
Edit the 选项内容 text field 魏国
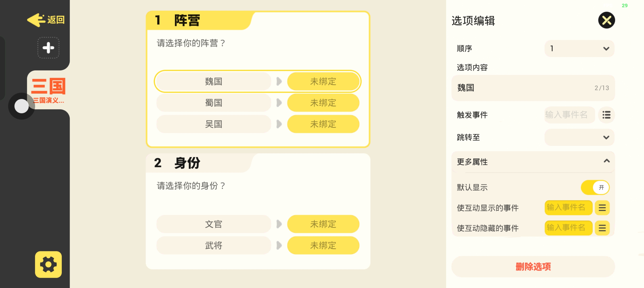pos(525,88)
